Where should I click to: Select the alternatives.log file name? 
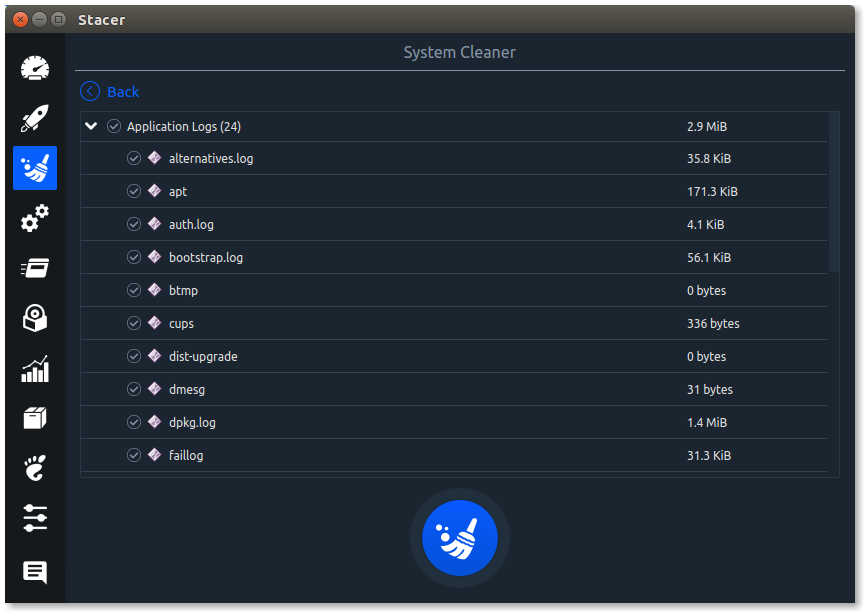point(211,159)
